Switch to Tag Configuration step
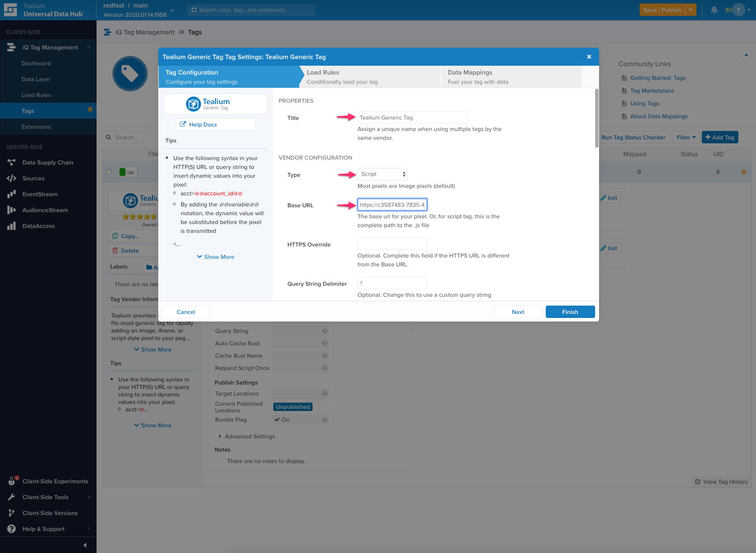 pyautogui.click(x=228, y=77)
